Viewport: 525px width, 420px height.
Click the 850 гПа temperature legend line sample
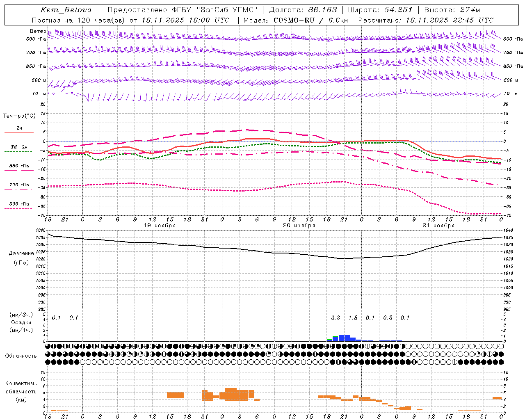19,170
